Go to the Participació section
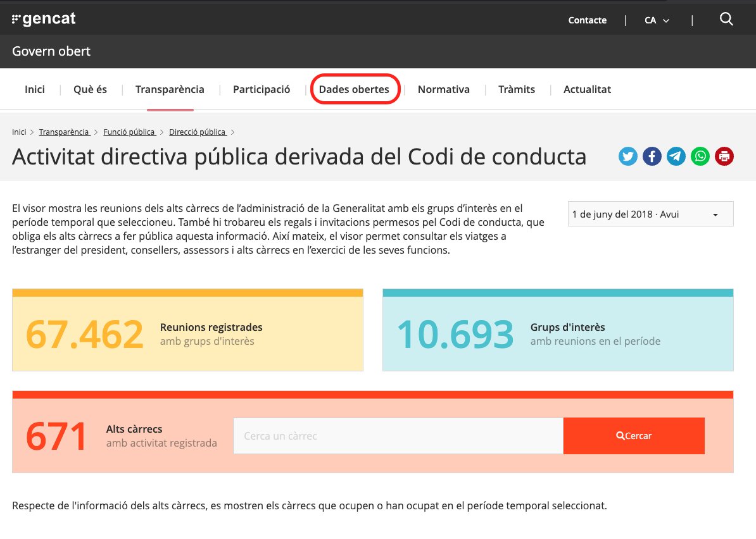Image resolution: width=756 pixels, height=539 pixels. pos(261,90)
